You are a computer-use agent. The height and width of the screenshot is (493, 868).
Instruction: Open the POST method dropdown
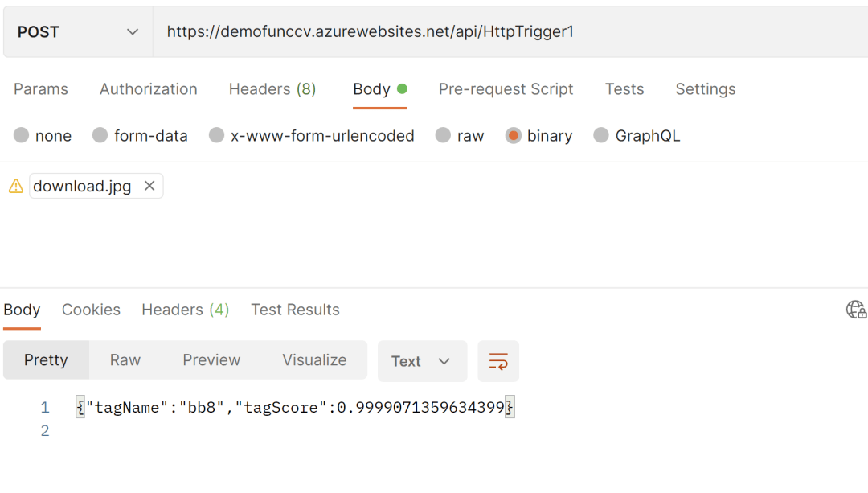click(78, 32)
